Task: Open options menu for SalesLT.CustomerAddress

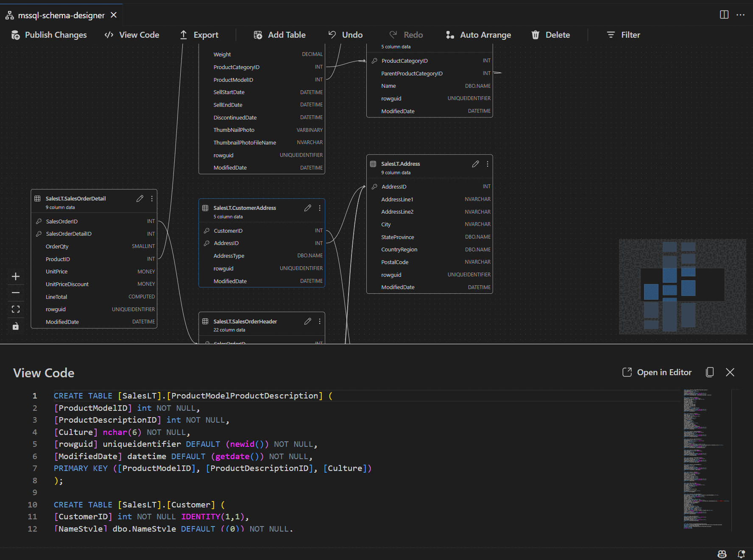Action: tap(319, 208)
